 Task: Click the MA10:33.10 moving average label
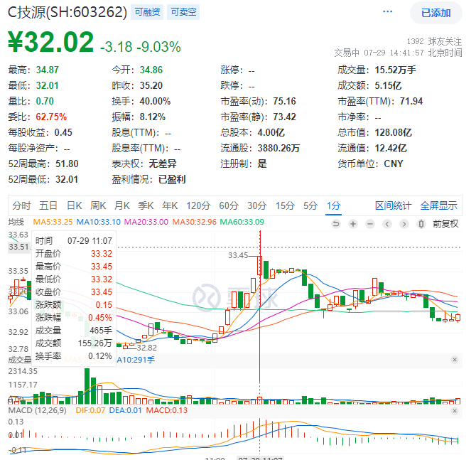click(x=98, y=222)
